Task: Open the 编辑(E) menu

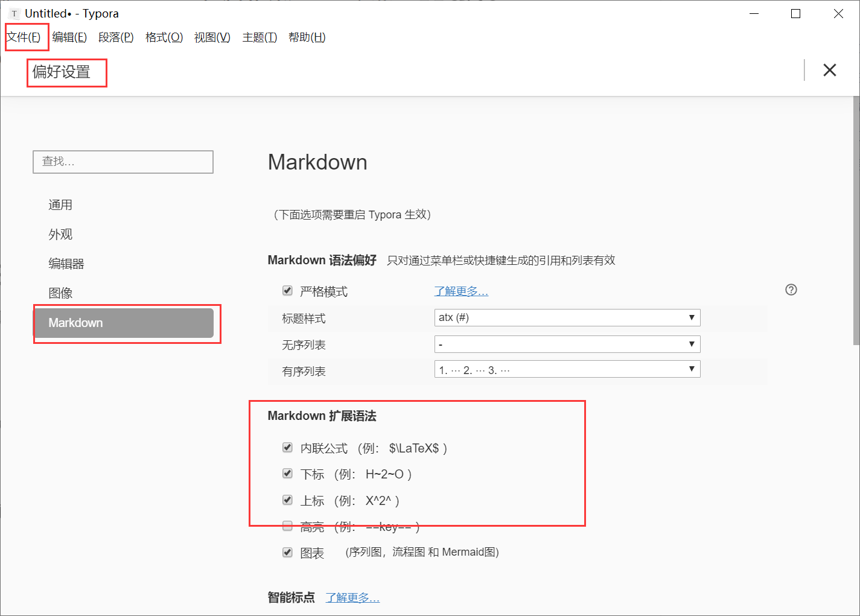Action: click(x=69, y=37)
